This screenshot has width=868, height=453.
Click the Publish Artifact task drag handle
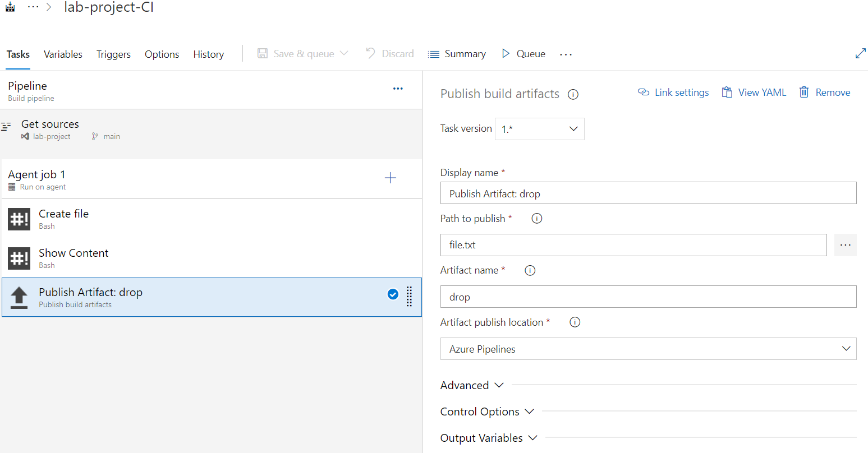click(409, 296)
